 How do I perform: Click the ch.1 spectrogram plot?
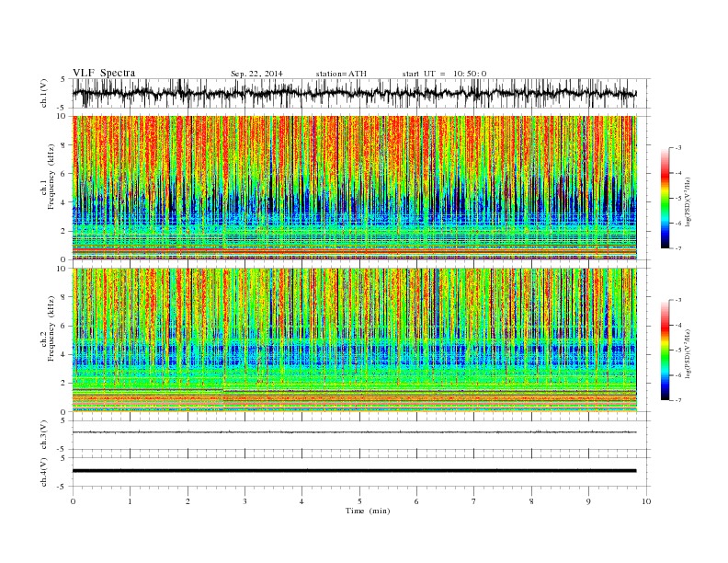355,188
